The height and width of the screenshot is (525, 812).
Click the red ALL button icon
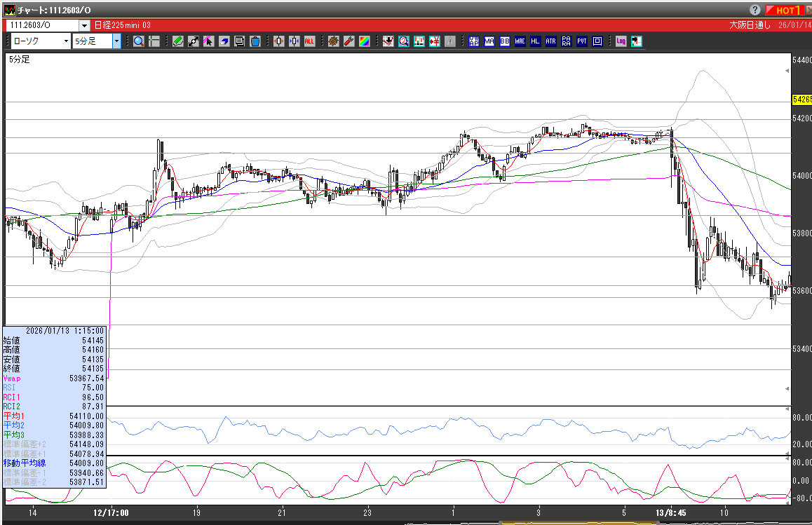[x=309, y=41]
